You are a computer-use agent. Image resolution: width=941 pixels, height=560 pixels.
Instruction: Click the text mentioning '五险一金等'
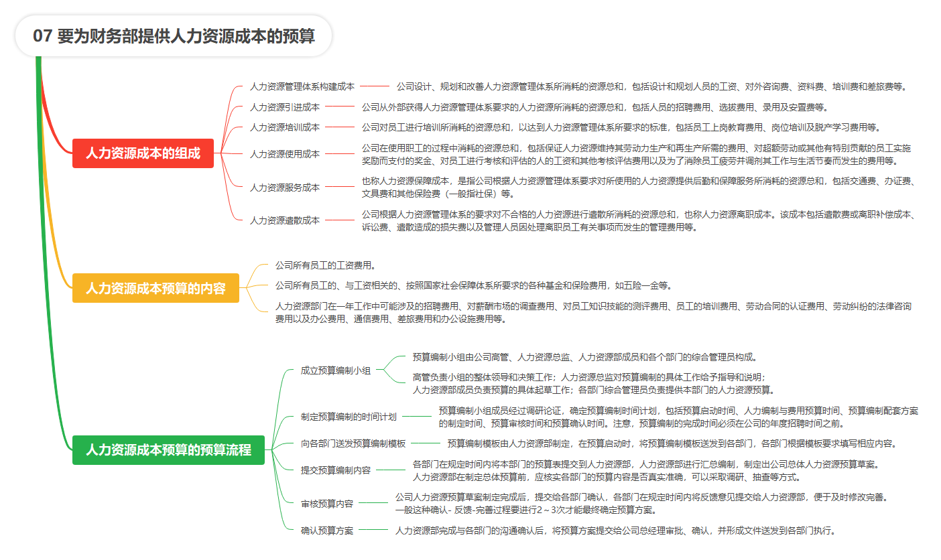pos(474,286)
